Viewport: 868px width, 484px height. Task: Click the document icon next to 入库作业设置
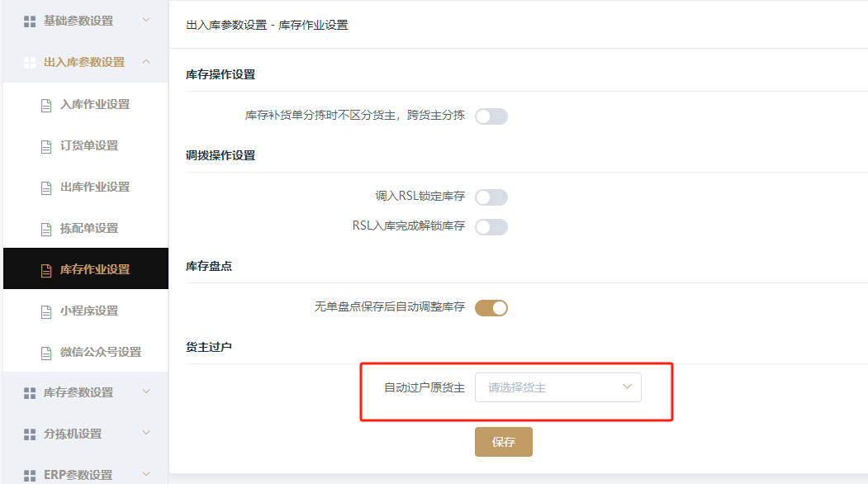point(46,105)
